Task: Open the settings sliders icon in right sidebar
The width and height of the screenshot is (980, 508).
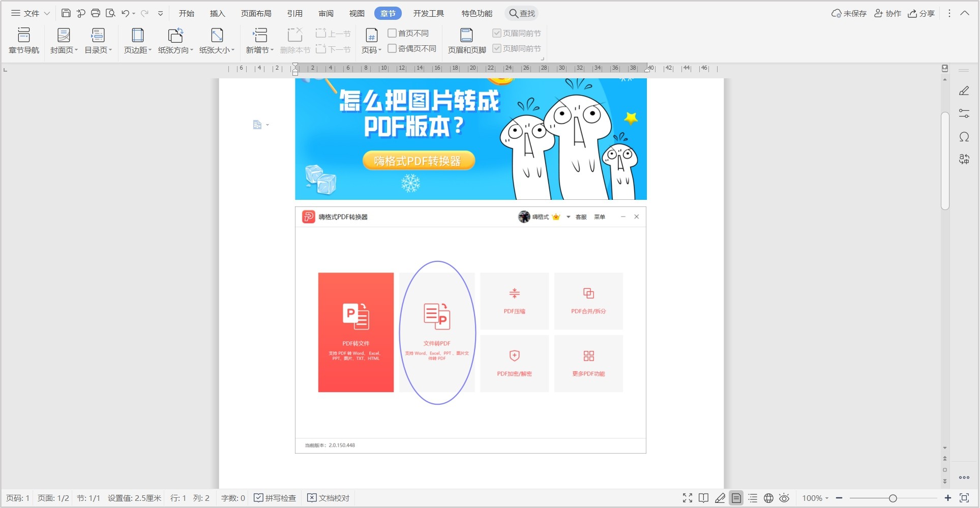Action: pos(964,113)
